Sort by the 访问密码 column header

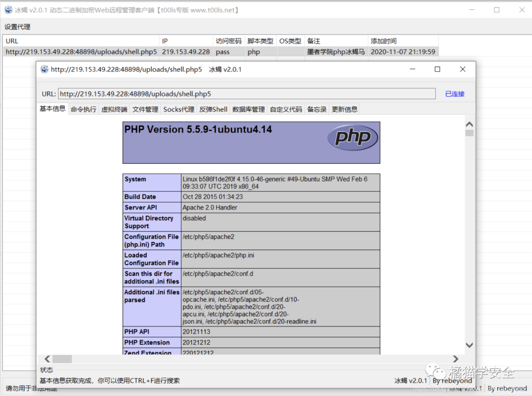229,41
